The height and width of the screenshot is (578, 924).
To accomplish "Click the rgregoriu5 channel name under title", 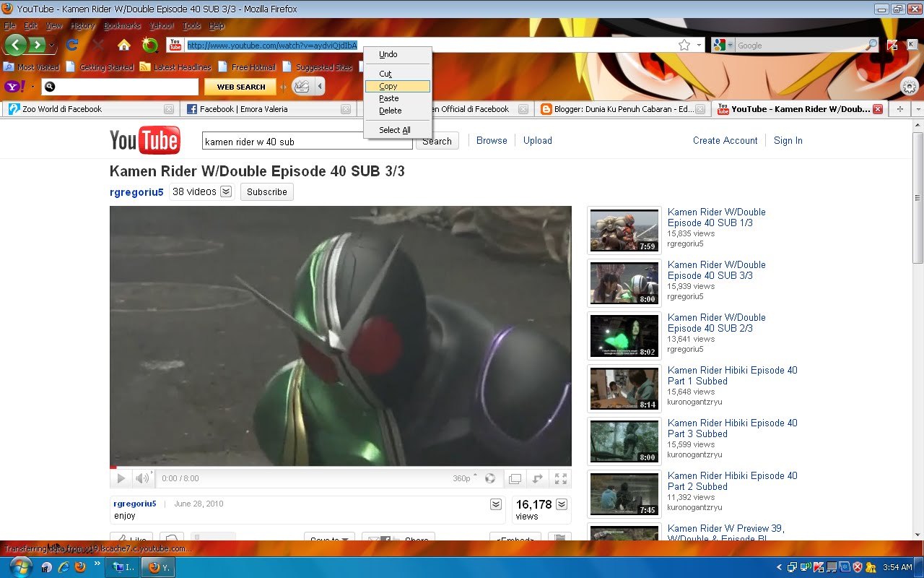I will (136, 191).
